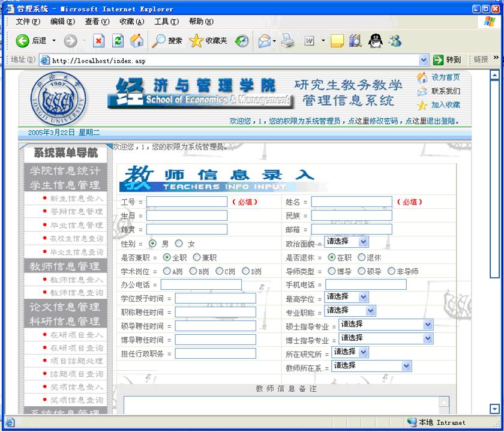This screenshot has height=432, width=504.
Task: Open 教师所在系 dropdown
Action: 371,366
